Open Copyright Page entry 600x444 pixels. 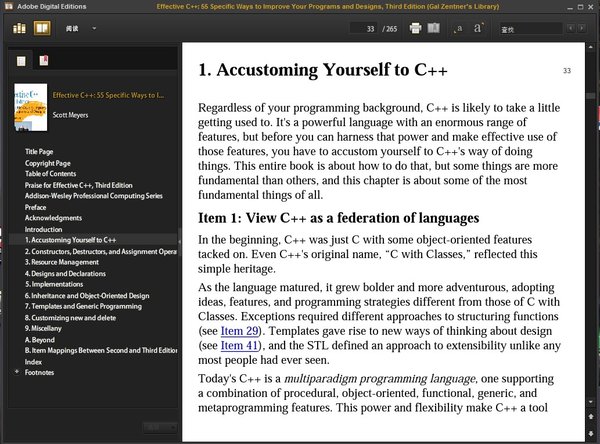coord(48,163)
